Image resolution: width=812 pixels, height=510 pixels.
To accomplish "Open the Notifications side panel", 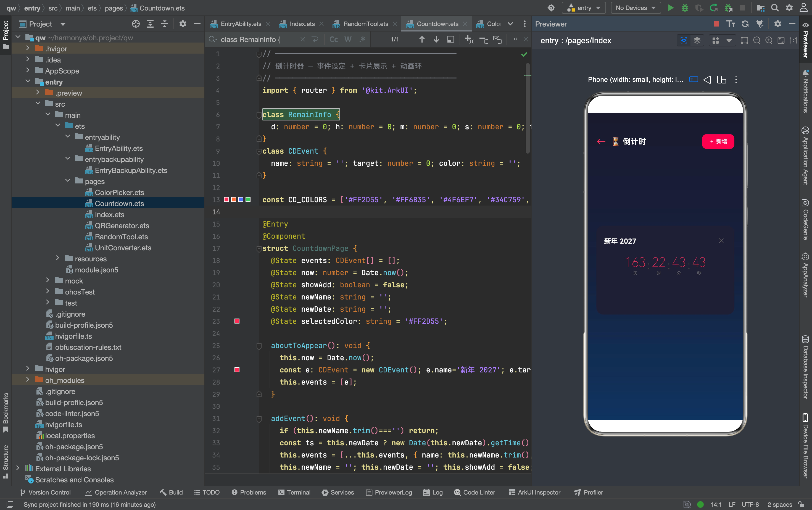I will [806, 91].
